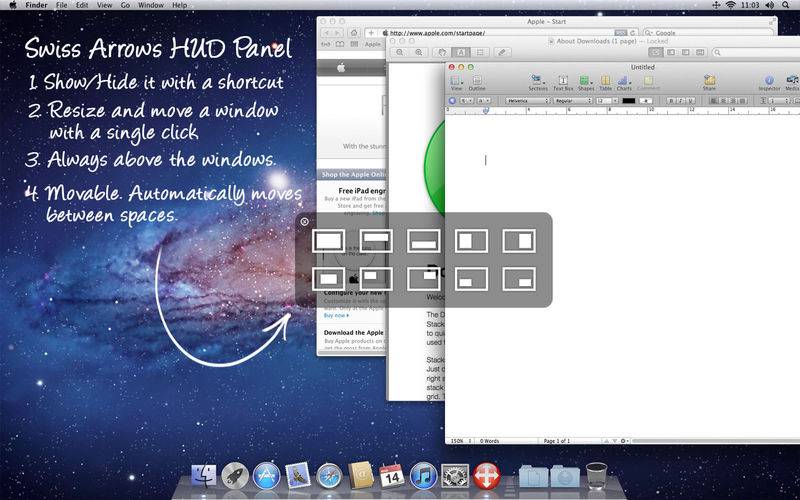Choose the bottom-half layout in the HUD panel
This screenshot has height=500, width=800.
click(x=423, y=241)
